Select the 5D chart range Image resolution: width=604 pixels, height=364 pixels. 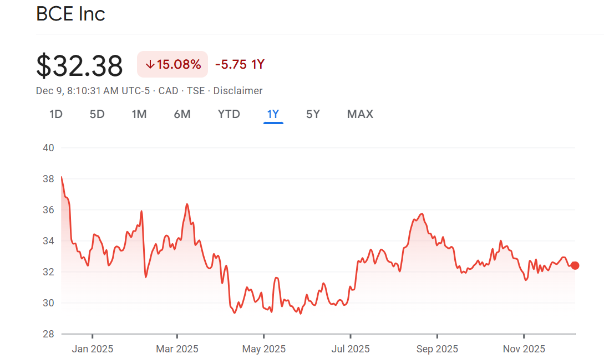tap(97, 114)
